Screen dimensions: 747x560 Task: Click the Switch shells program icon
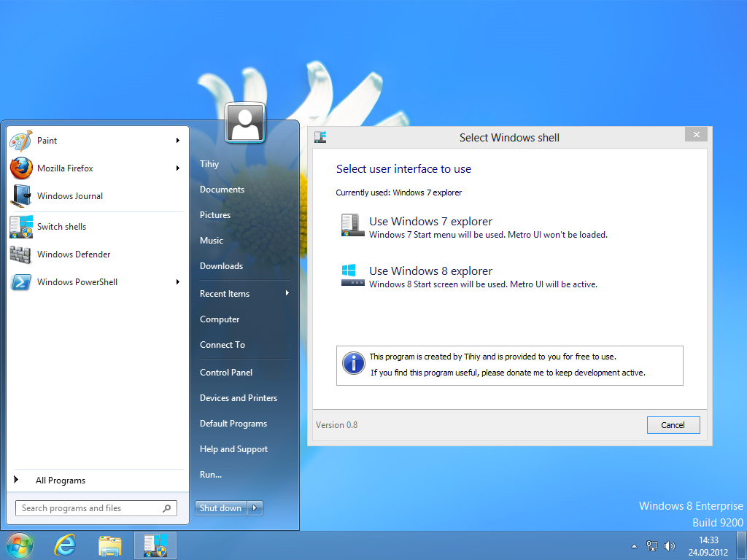tap(21, 227)
